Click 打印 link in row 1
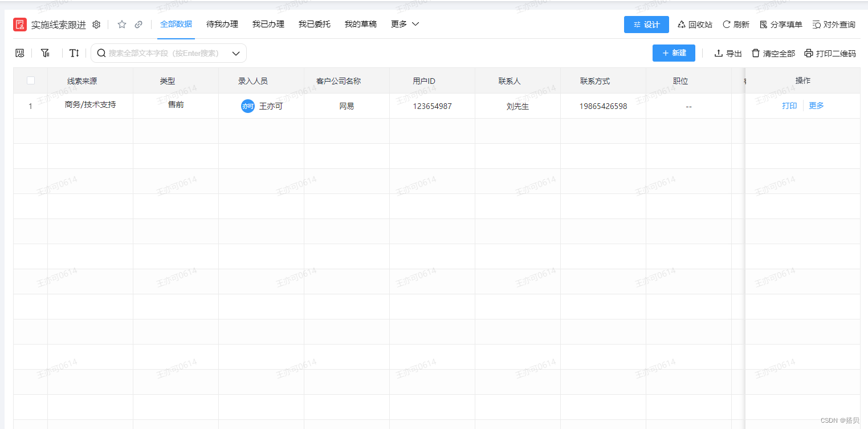The image size is (868, 429). pyautogui.click(x=789, y=106)
